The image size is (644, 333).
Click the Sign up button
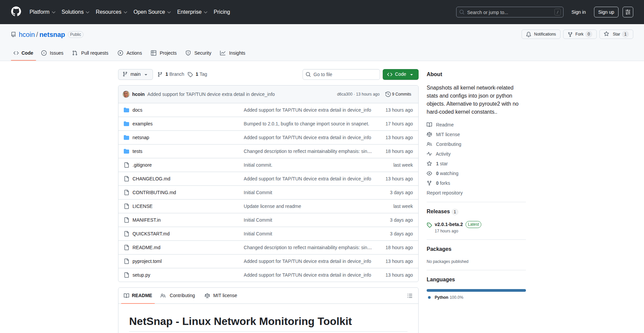(606, 12)
